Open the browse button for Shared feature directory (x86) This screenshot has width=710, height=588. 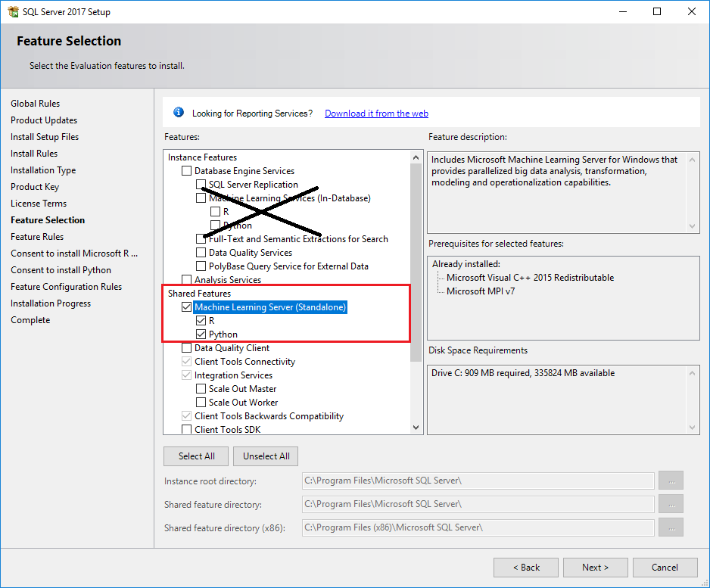671,527
